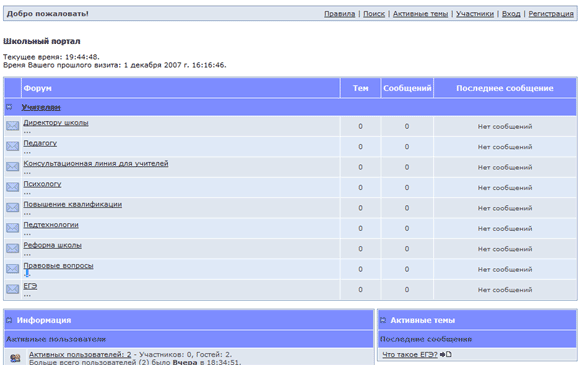Click envelope icon beside Реформа школы
580x365 pixels.
[13, 248]
